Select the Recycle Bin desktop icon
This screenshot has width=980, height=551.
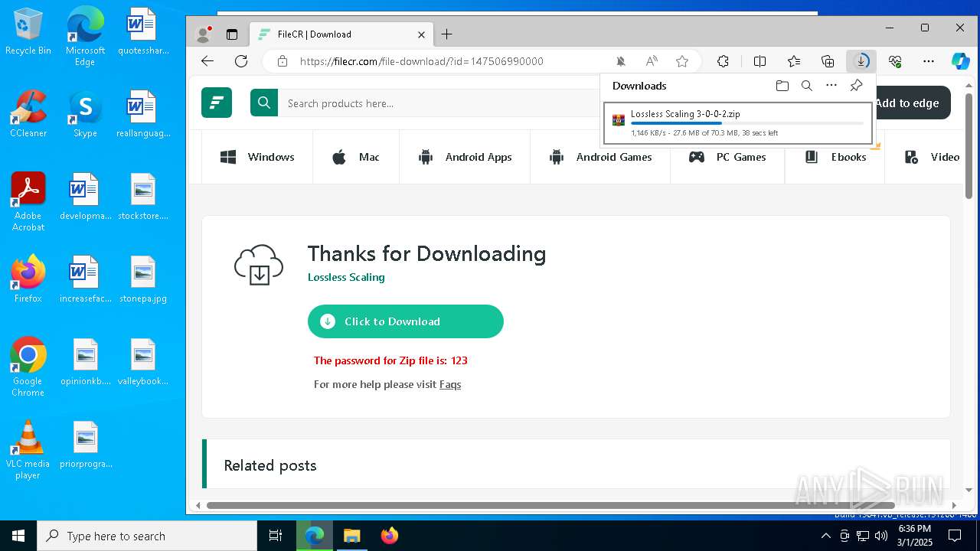(x=28, y=32)
